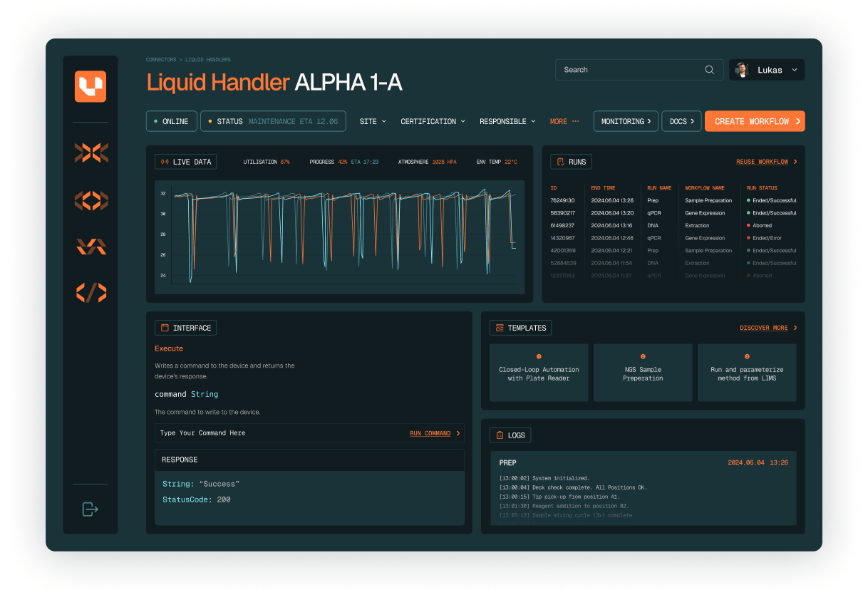Screen dimensions: 868x590
Task: Expand the SITE dropdown
Action: [372, 121]
